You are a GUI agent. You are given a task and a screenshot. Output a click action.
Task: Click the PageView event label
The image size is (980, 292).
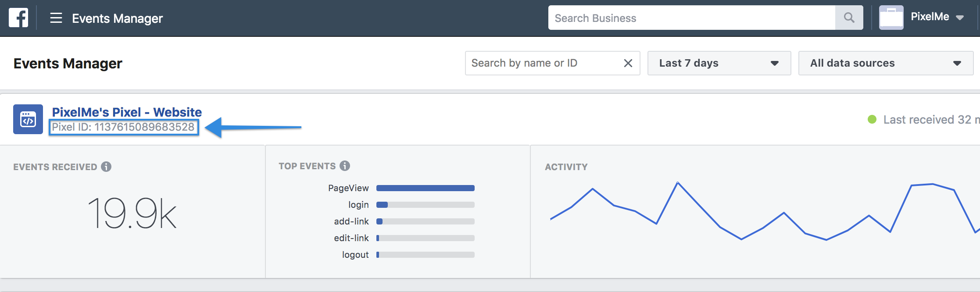point(348,188)
